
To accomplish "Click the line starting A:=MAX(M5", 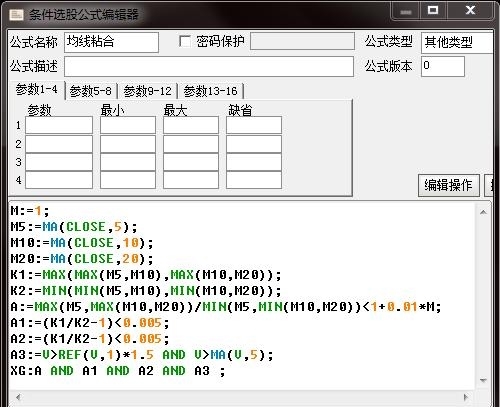I will tap(226, 307).
